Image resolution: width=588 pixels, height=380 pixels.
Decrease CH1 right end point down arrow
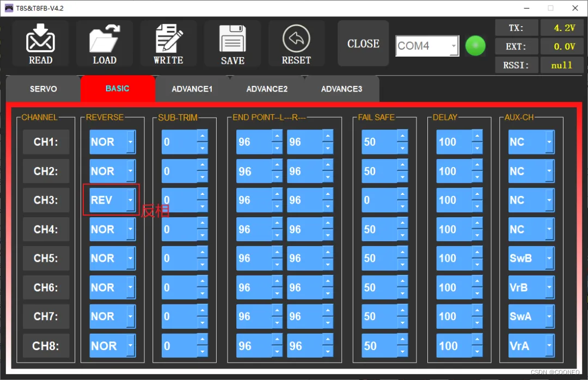(328, 148)
